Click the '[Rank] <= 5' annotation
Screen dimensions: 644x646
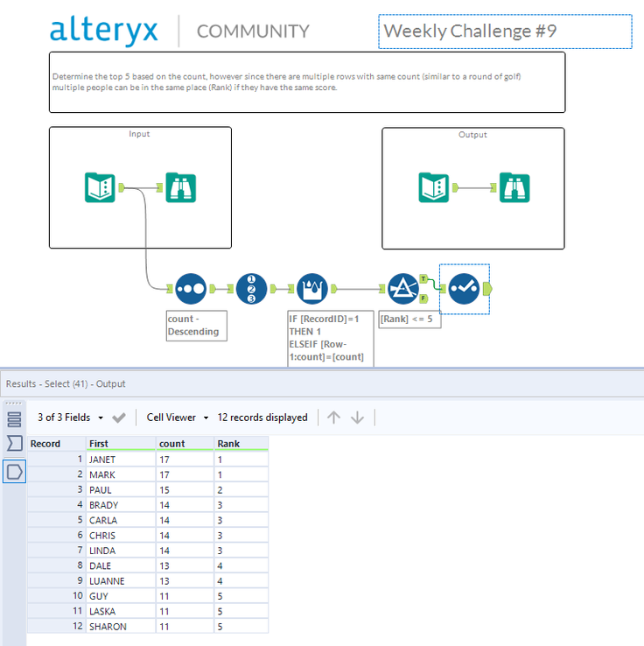pyautogui.click(x=409, y=319)
